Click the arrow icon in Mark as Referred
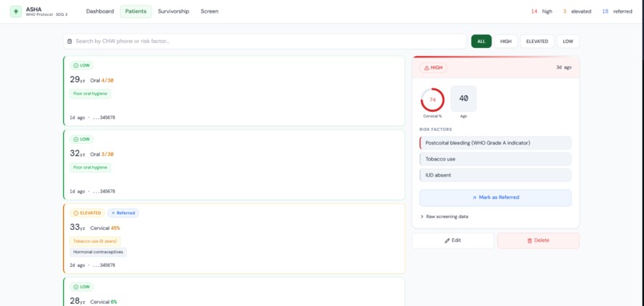 coord(475,197)
